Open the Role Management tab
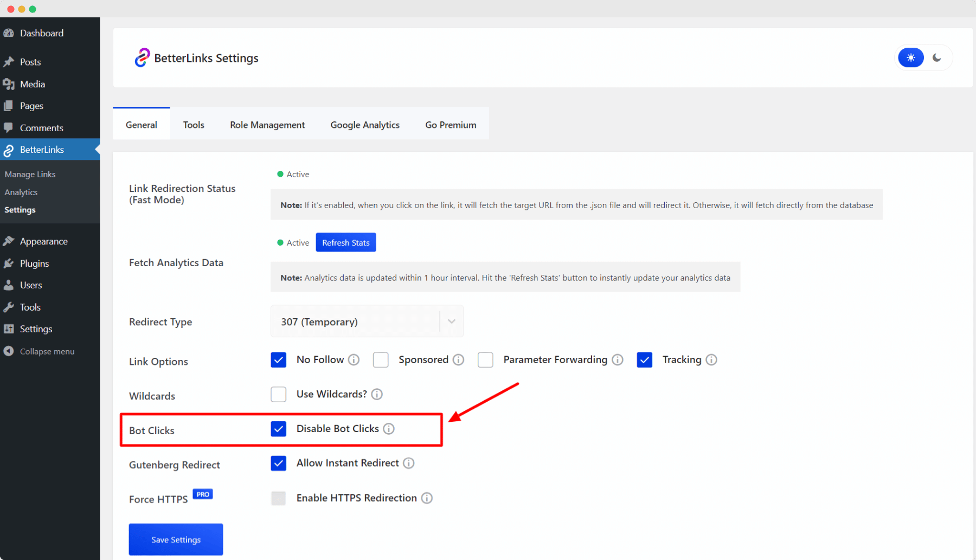This screenshot has width=976, height=560. pyautogui.click(x=267, y=124)
